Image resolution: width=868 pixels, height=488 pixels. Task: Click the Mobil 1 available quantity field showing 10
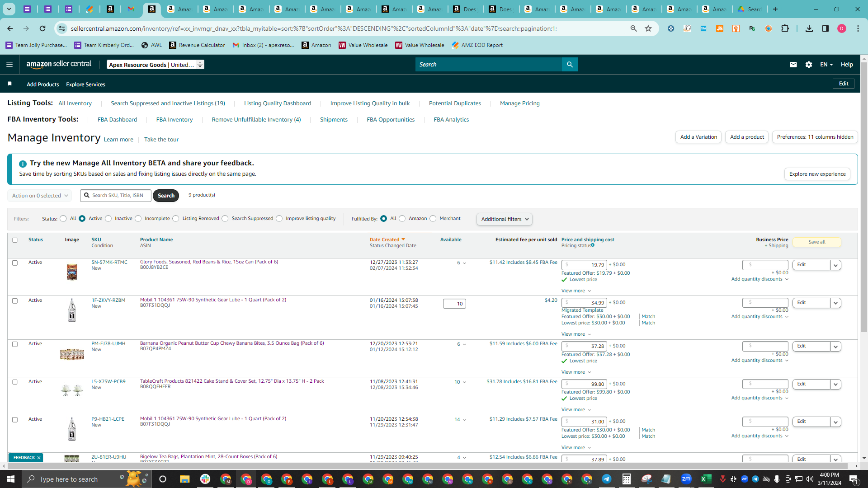[x=454, y=304]
